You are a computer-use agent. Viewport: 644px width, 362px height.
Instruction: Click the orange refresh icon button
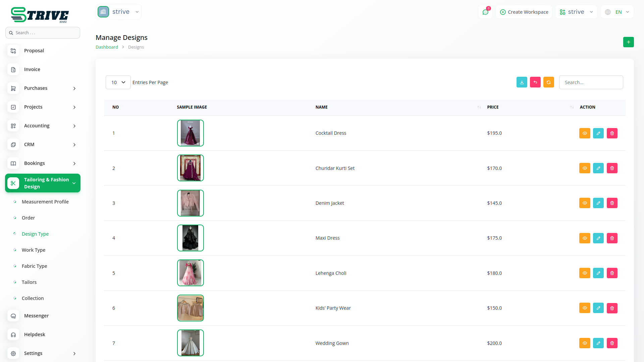coord(548,82)
